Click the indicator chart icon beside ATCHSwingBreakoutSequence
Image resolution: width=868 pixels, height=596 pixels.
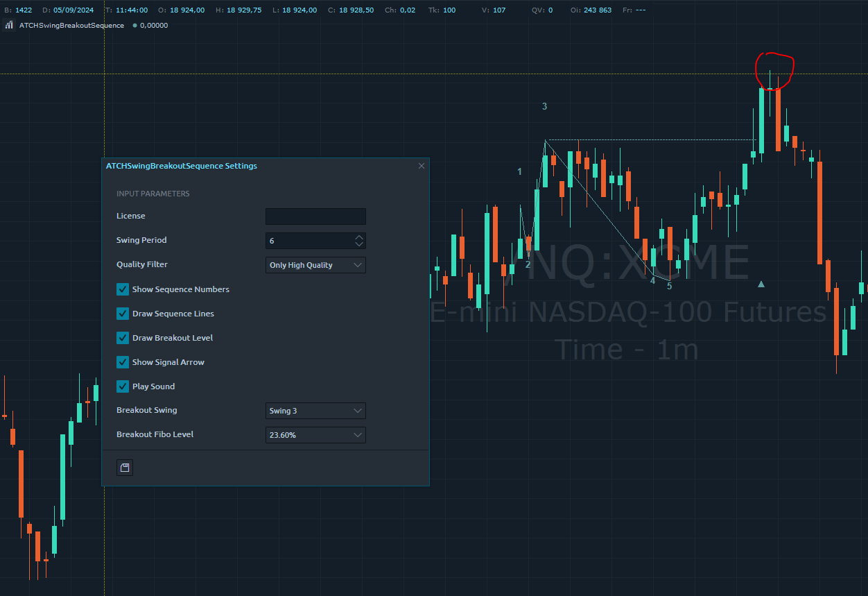click(9, 25)
